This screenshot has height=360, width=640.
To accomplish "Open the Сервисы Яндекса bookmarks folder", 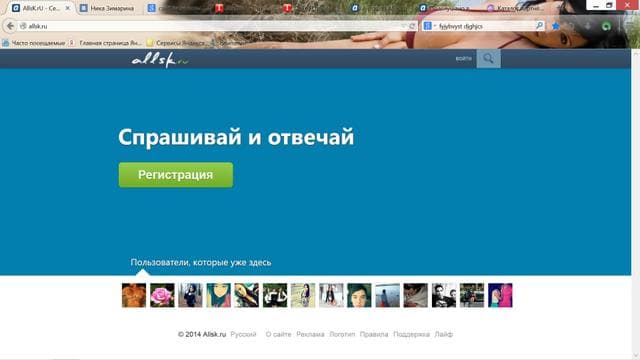I will [176, 43].
